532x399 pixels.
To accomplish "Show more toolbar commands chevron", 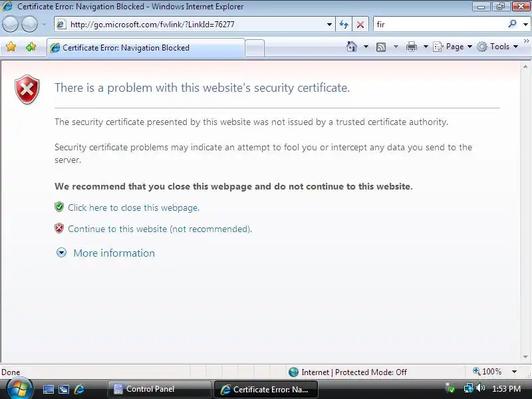I will (x=526, y=41).
